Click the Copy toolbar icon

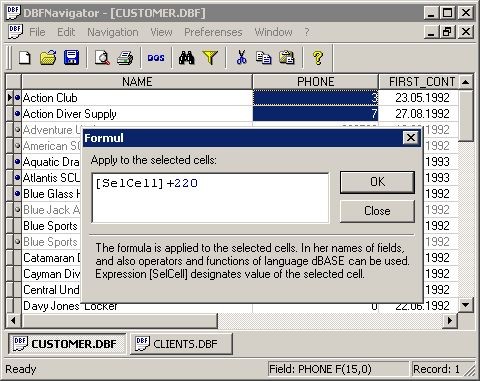pos(263,58)
